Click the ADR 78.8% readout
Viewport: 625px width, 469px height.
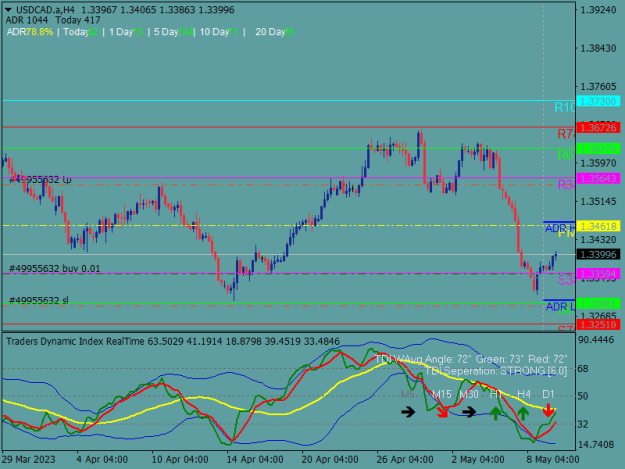coord(30,32)
